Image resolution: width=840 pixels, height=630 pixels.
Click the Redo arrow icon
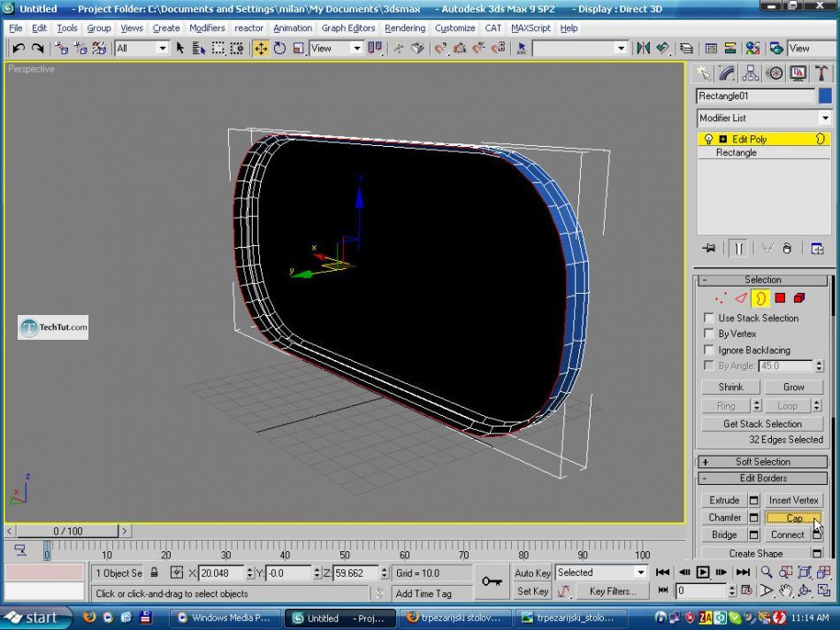pos(37,49)
